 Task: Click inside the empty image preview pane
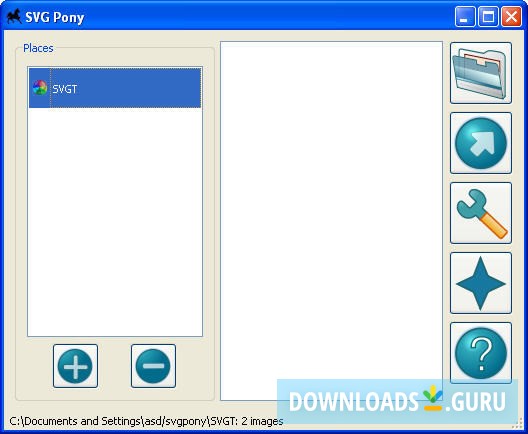click(331, 221)
